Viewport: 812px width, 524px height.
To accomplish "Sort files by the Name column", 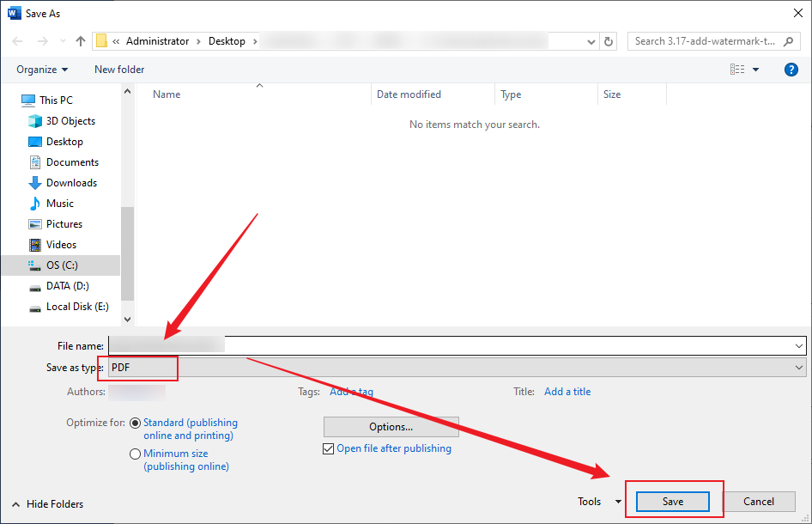I will click(x=166, y=94).
